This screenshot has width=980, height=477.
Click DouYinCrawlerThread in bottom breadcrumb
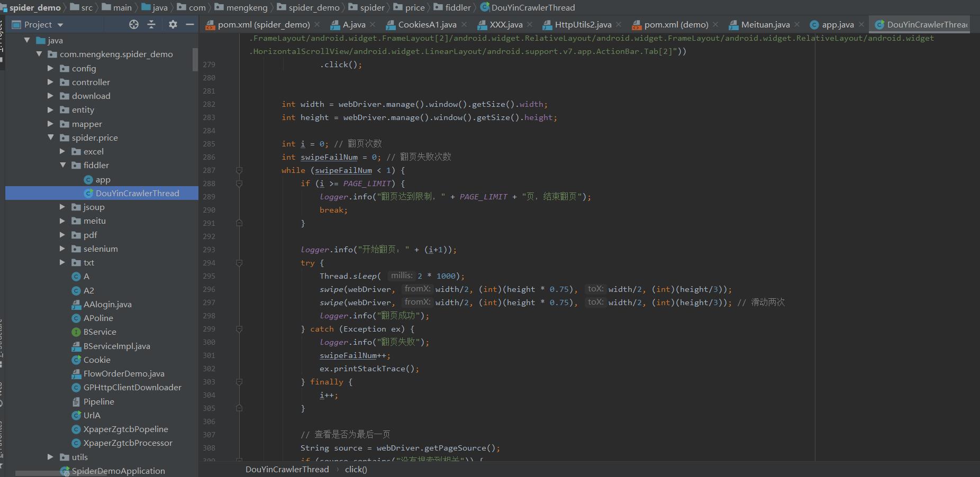click(287, 469)
